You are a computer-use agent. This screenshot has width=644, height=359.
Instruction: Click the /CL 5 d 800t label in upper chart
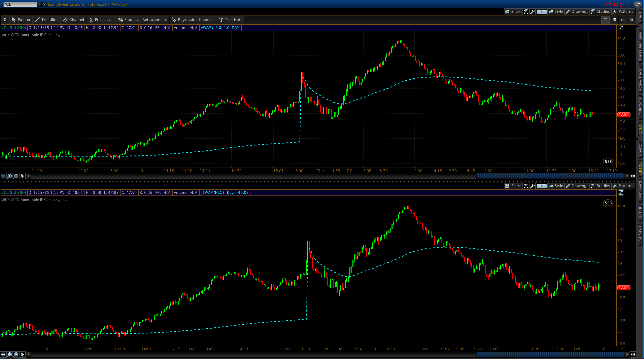14,28
